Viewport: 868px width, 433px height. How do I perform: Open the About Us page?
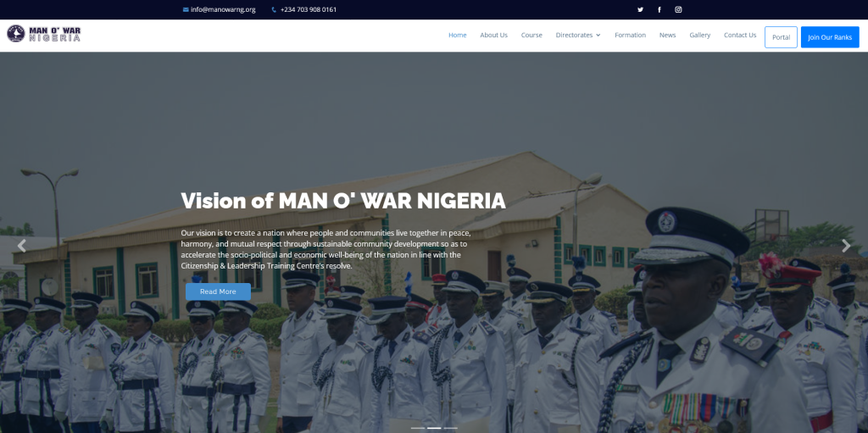click(x=494, y=35)
